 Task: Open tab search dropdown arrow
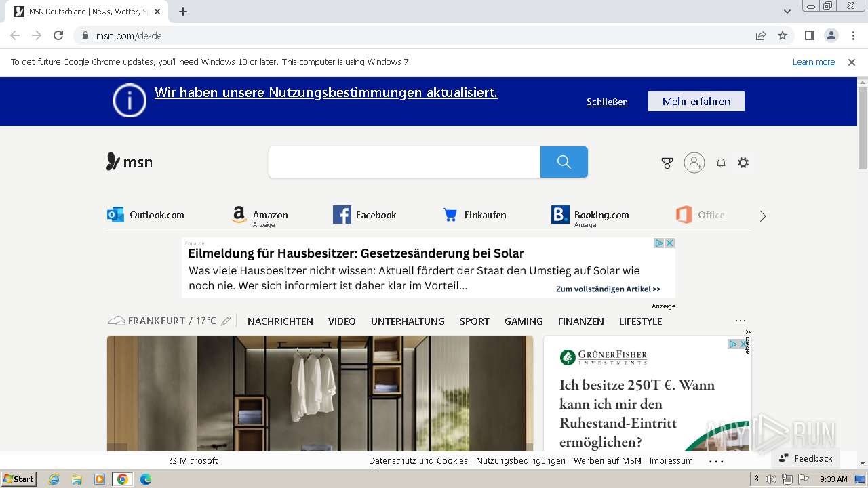(x=787, y=12)
